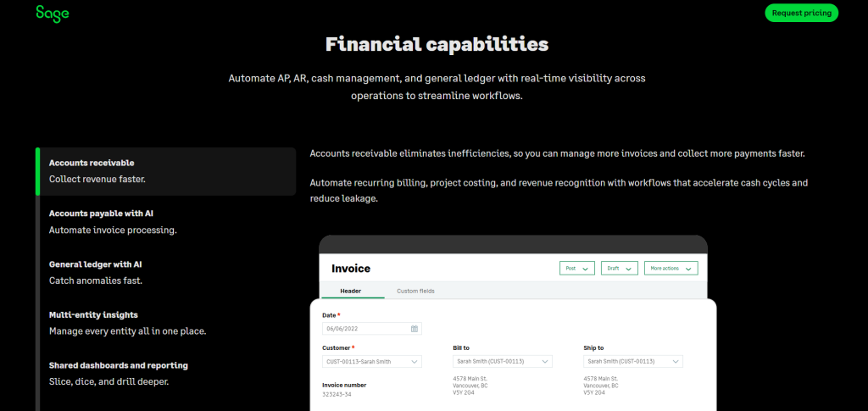Open Accounts payable with AI section
The image size is (868, 411).
pyautogui.click(x=166, y=221)
